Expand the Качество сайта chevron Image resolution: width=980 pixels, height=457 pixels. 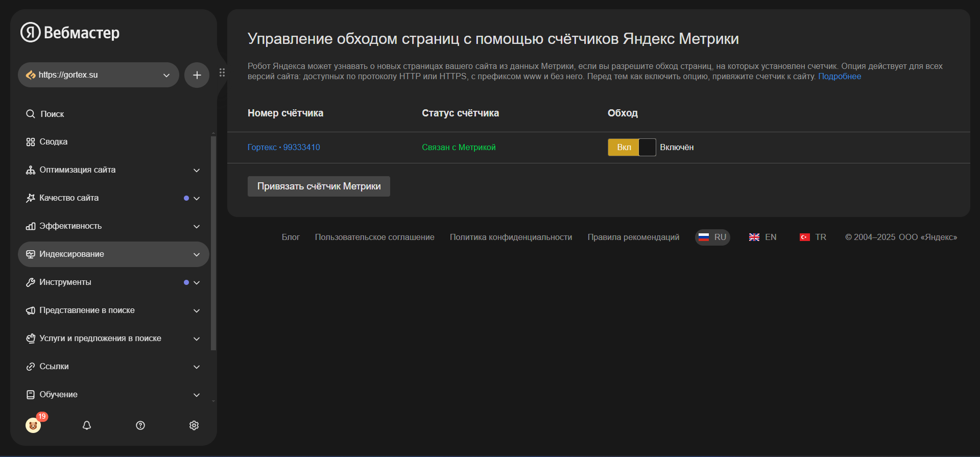click(x=197, y=198)
